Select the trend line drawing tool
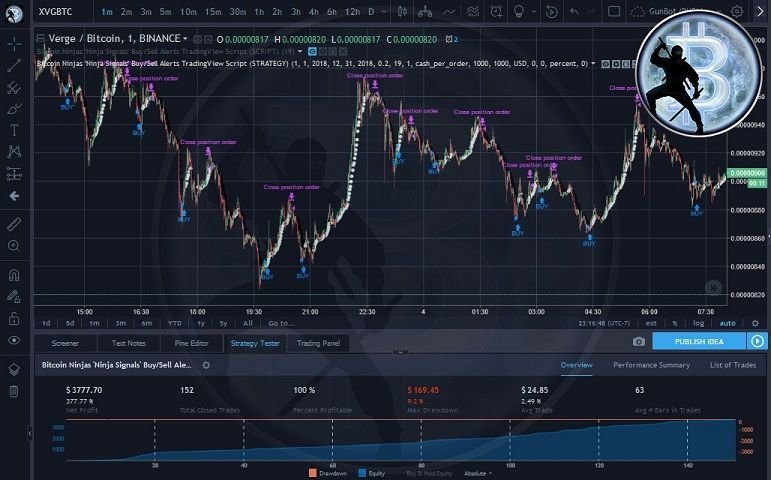771x480 pixels. point(14,66)
